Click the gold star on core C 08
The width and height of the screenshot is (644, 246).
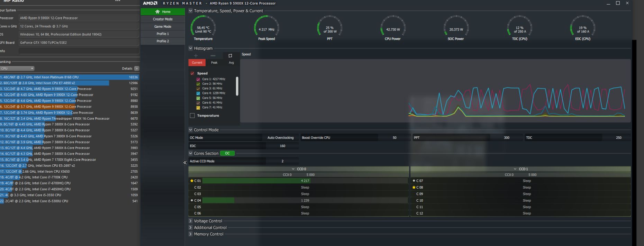click(414, 188)
